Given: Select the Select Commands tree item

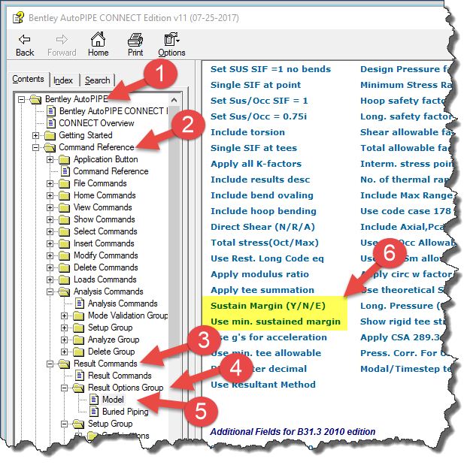Looking at the screenshot, I should click(x=105, y=231).
